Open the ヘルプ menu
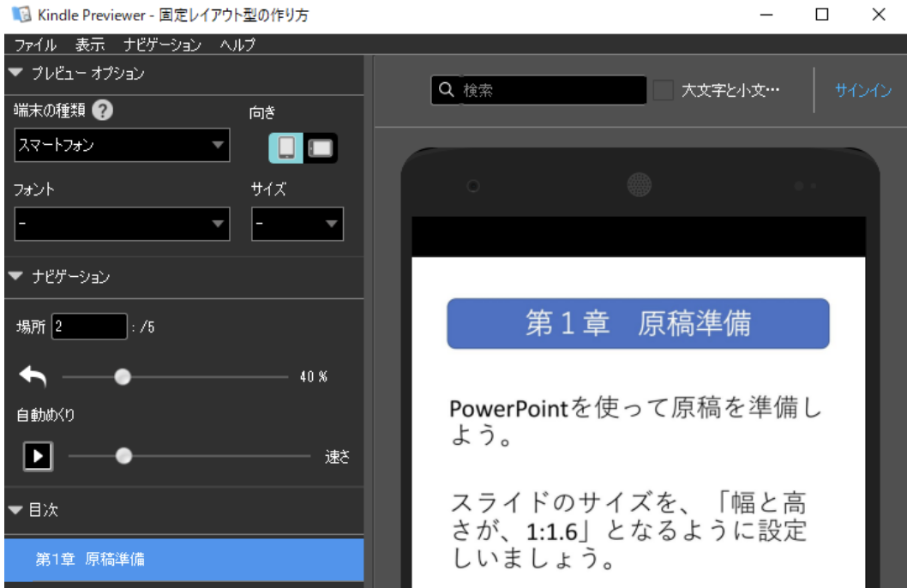The width and height of the screenshot is (907, 588). pyautogui.click(x=237, y=45)
